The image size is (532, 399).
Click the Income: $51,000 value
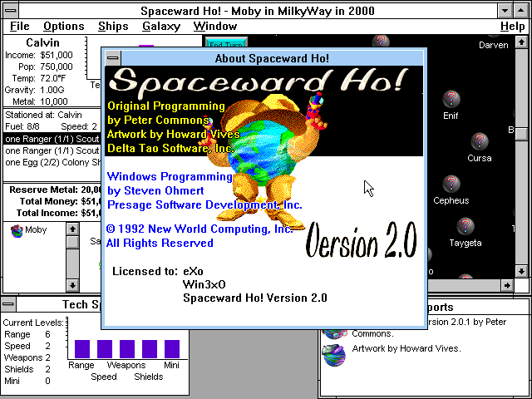coord(57,55)
